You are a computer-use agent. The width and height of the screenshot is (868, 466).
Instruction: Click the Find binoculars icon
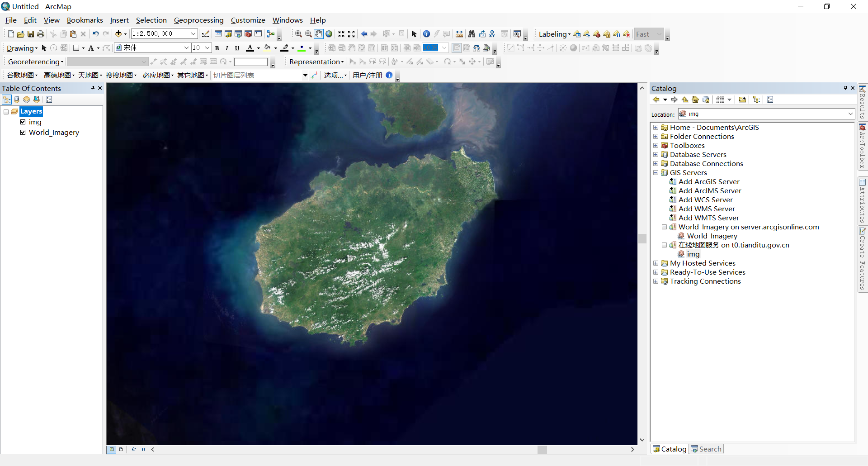[472, 33]
